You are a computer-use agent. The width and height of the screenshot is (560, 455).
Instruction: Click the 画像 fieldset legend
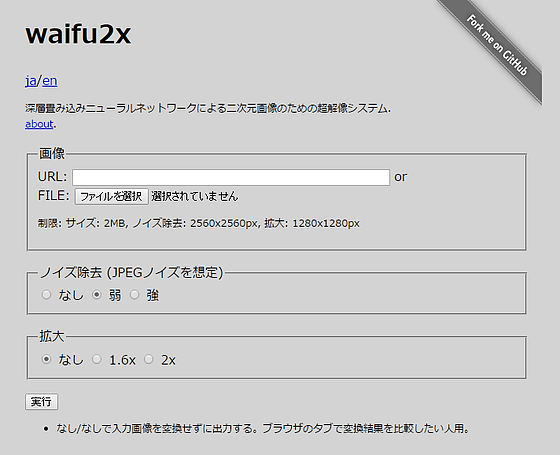pos(52,154)
